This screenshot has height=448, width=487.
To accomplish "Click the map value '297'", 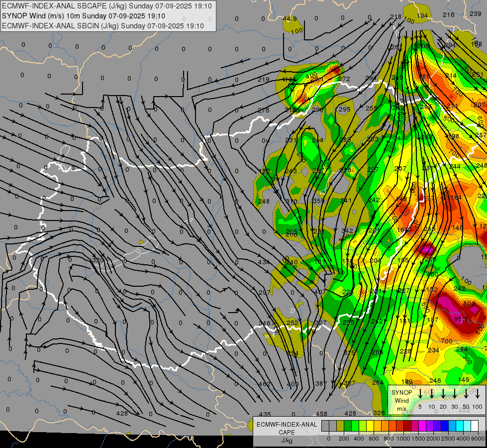I will pyautogui.click(x=264, y=293).
